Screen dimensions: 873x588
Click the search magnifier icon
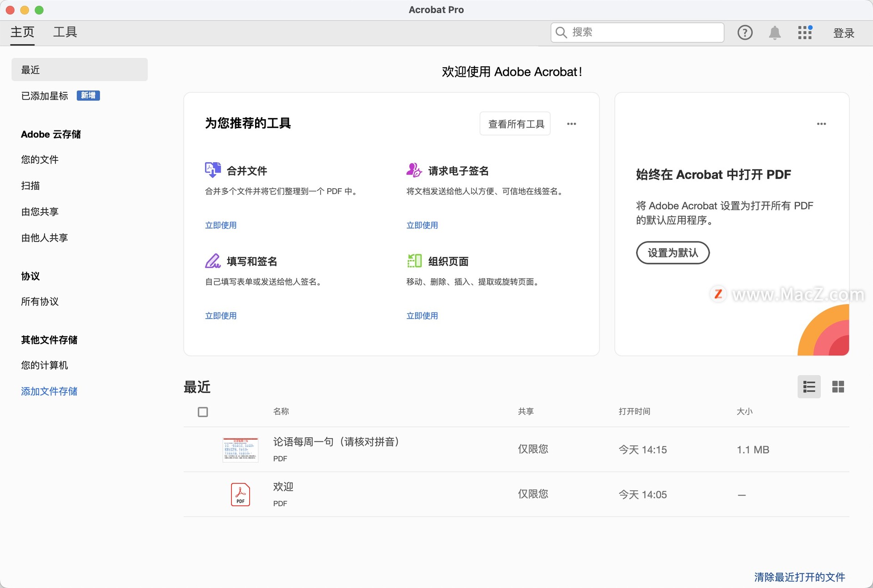(x=561, y=32)
